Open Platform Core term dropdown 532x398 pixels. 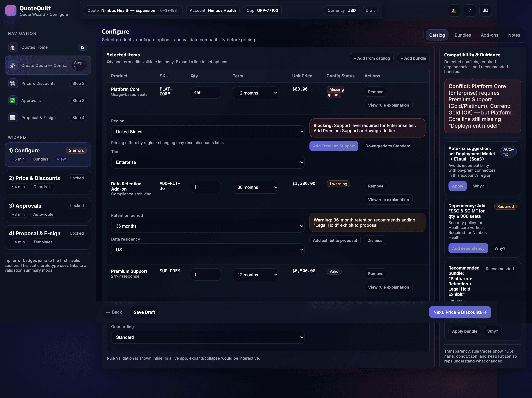tap(255, 93)
